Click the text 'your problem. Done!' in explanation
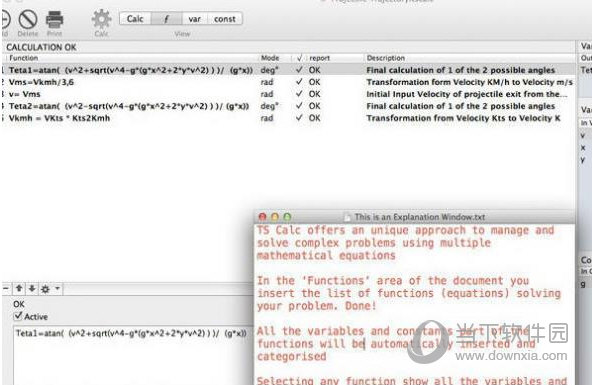592x385 pixels. 316,306
